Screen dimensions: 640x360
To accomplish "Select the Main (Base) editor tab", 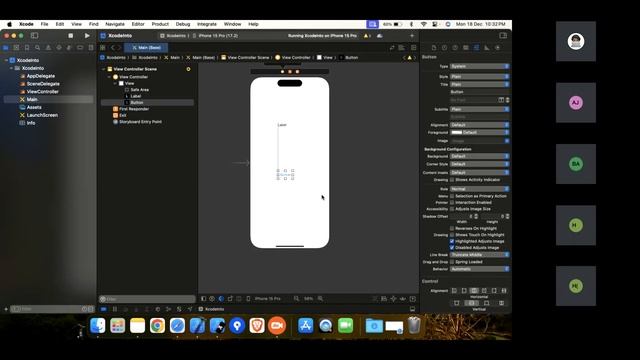I will (146, 48).
